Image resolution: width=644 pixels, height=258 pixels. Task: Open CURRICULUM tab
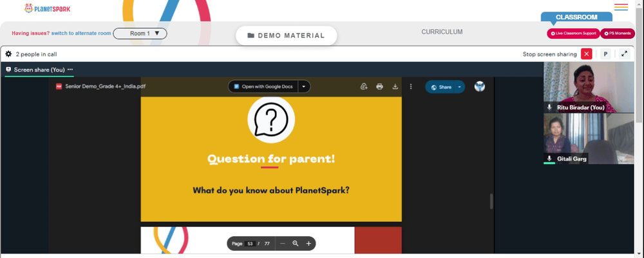pyautogui.click(x=442, y=32)
